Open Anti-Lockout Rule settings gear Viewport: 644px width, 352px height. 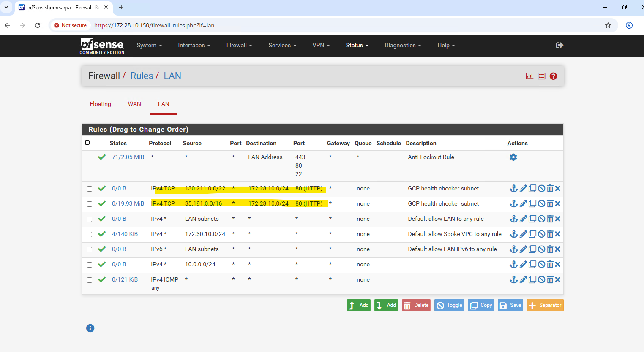point(513,157)
